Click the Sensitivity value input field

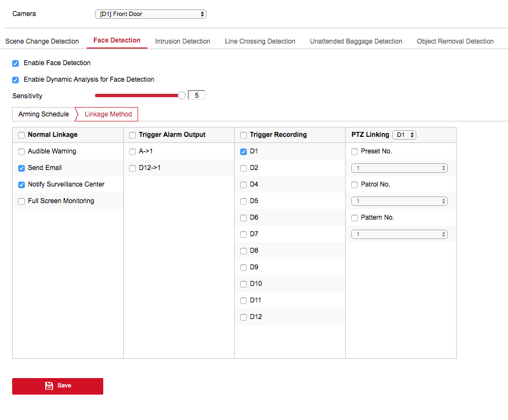197,95
